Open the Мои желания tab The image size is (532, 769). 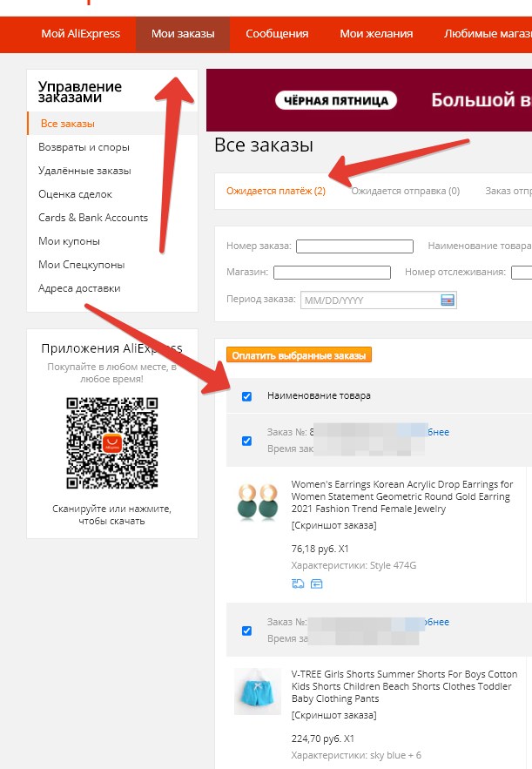(376, 34)
